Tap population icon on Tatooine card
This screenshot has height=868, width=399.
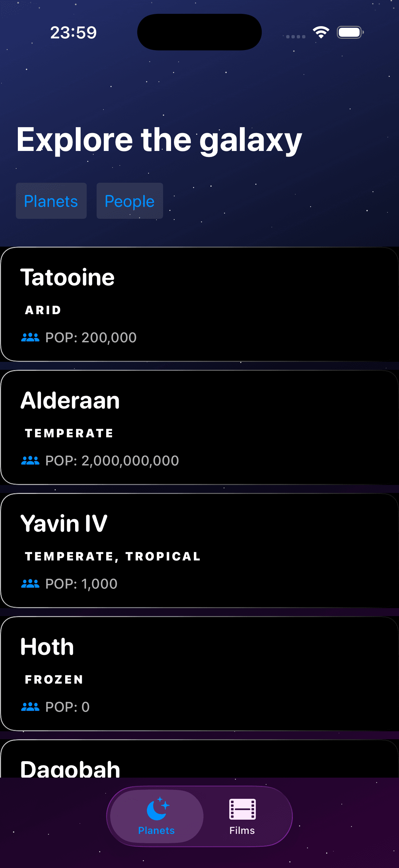tap(30, 337)
